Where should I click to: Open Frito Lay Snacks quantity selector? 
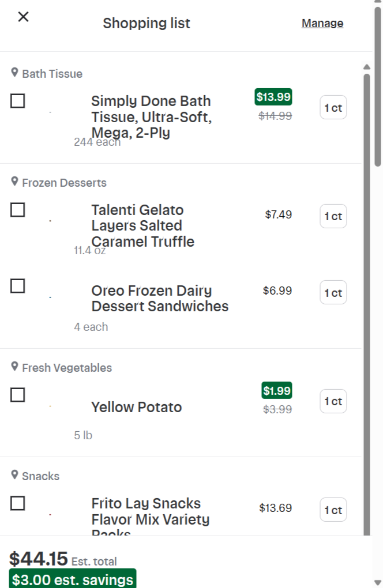333,510
